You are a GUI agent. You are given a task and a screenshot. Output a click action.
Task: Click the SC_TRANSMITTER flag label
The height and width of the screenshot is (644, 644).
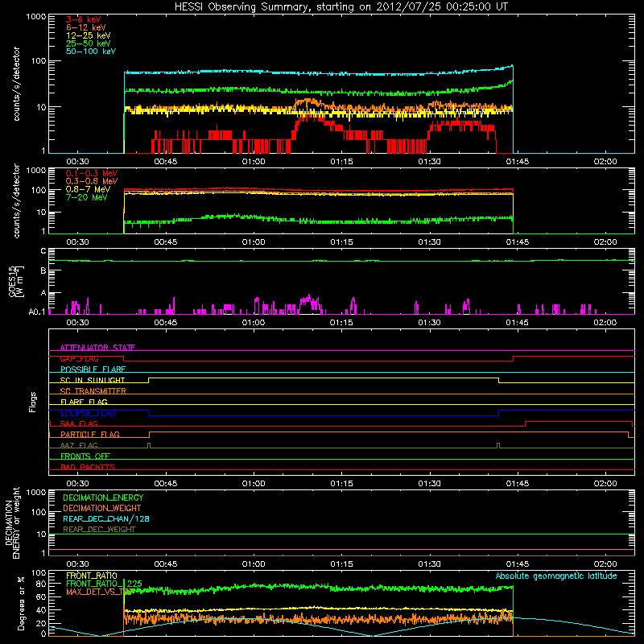point(93,391)
